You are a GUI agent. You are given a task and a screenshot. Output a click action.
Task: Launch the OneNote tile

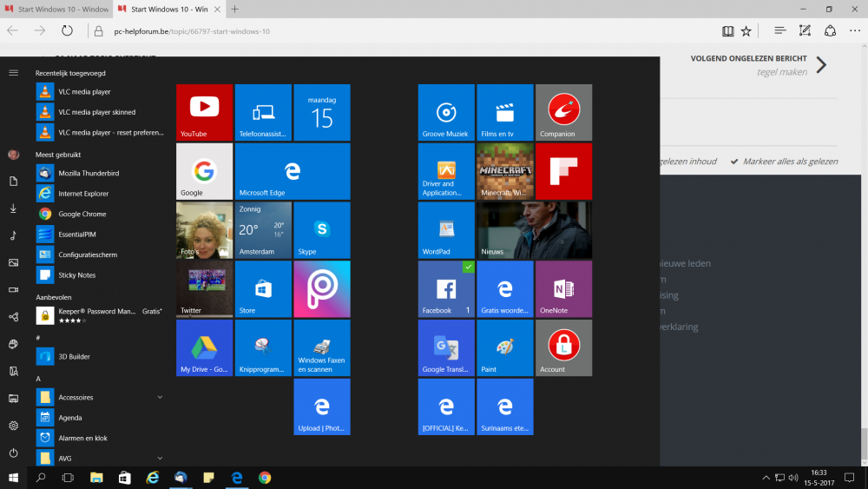point(563,288)
